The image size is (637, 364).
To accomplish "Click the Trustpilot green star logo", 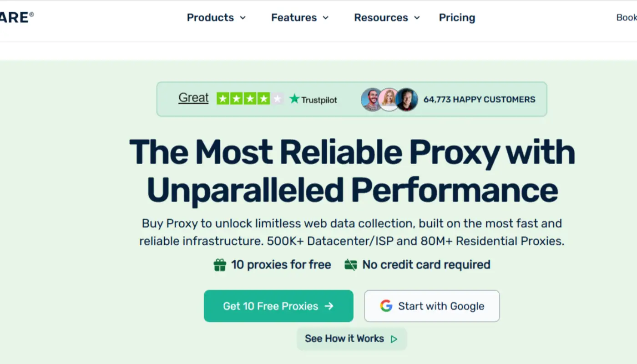I will click(x=294, y=98).
